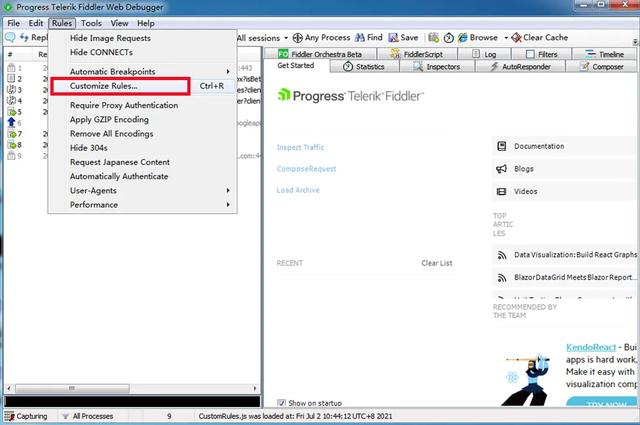
Task: Click the Replay toolbar button
Action: pyautogui.click(x=34, y=38)
